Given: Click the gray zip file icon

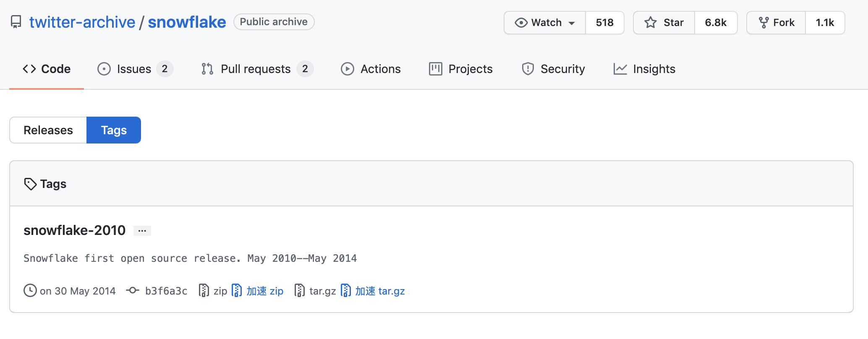Looking at the screenshot, I should tap(204, 290).
